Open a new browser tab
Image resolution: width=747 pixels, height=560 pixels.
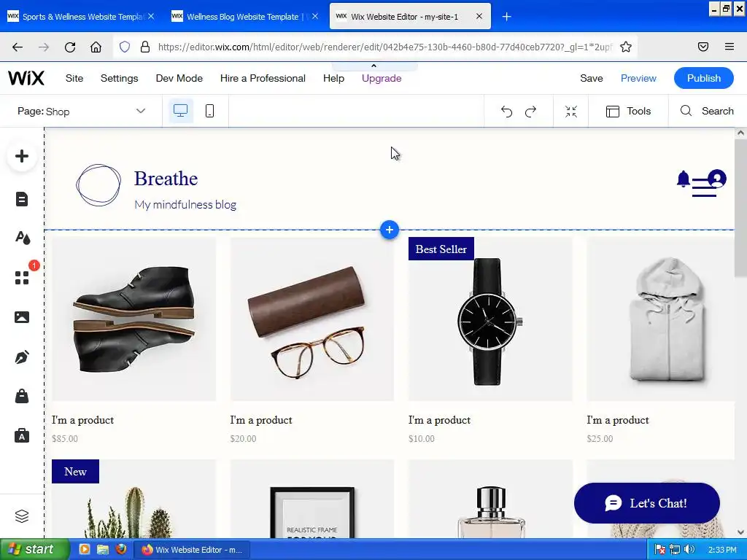click(506, 17)
